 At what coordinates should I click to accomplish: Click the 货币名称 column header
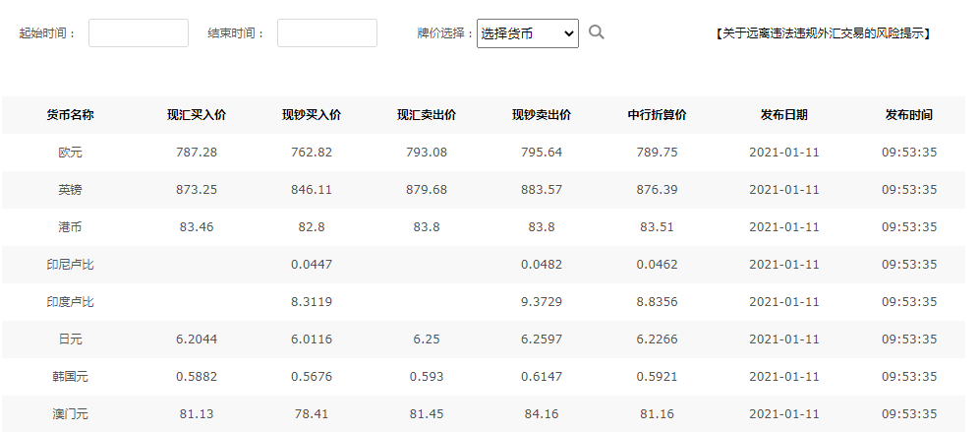tap(70, 114)
